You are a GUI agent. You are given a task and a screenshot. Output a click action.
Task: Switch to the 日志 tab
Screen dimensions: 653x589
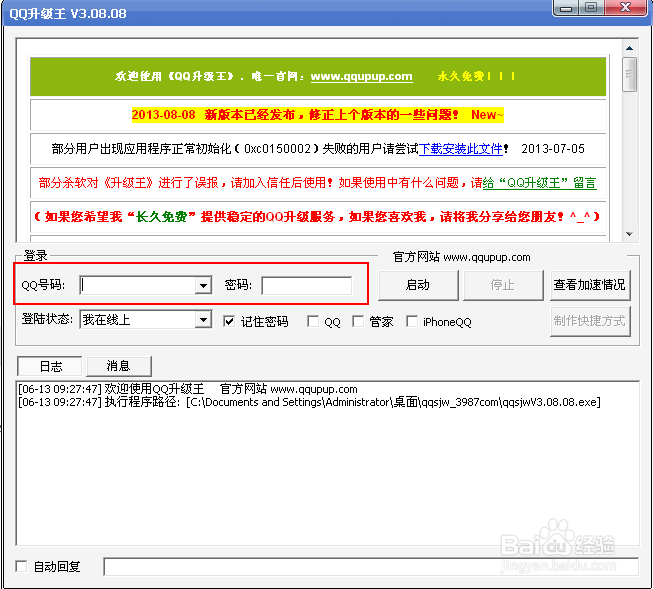50,366
